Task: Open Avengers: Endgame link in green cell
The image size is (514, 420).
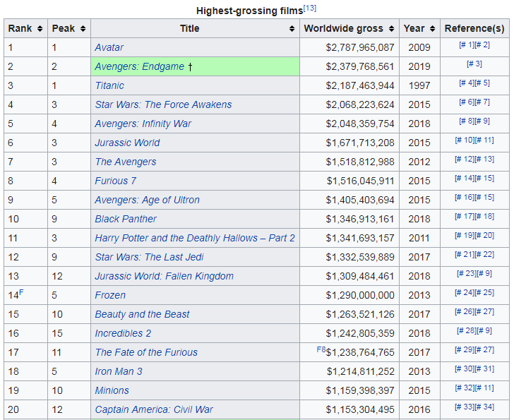Action: (139, 66)
